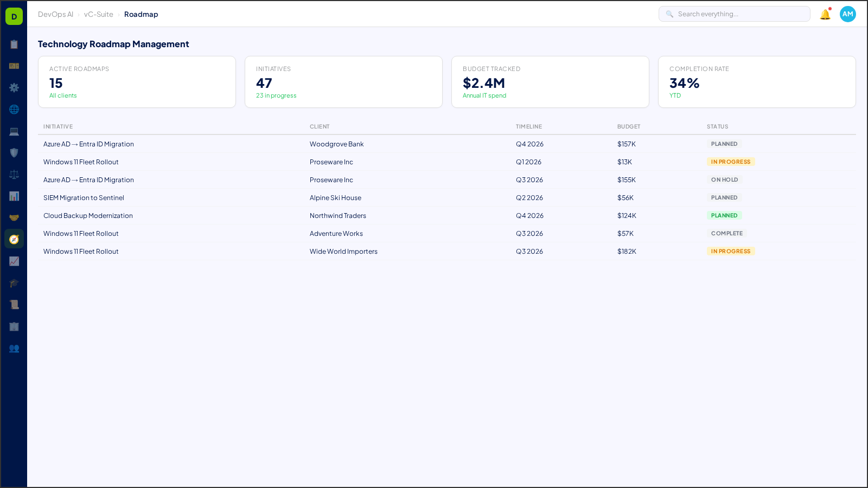The image size is (868, 488).
Task: Open the notifications bell
Action: [825, 14]
